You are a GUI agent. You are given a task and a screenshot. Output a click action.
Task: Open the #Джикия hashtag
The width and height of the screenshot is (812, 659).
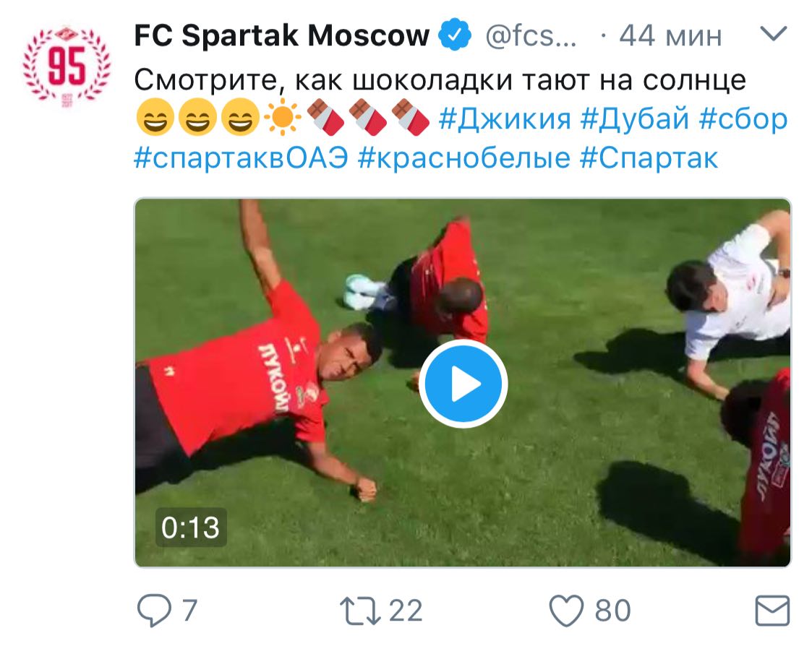coord(505,119)
